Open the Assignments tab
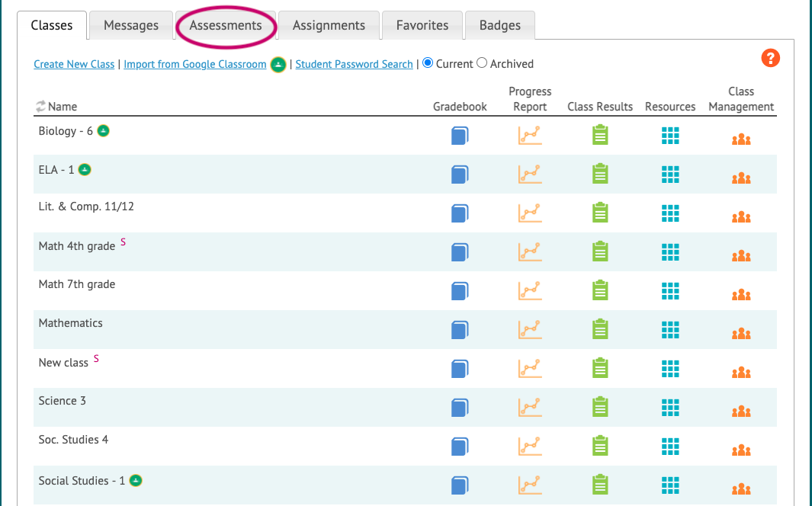 pos(329,25)
